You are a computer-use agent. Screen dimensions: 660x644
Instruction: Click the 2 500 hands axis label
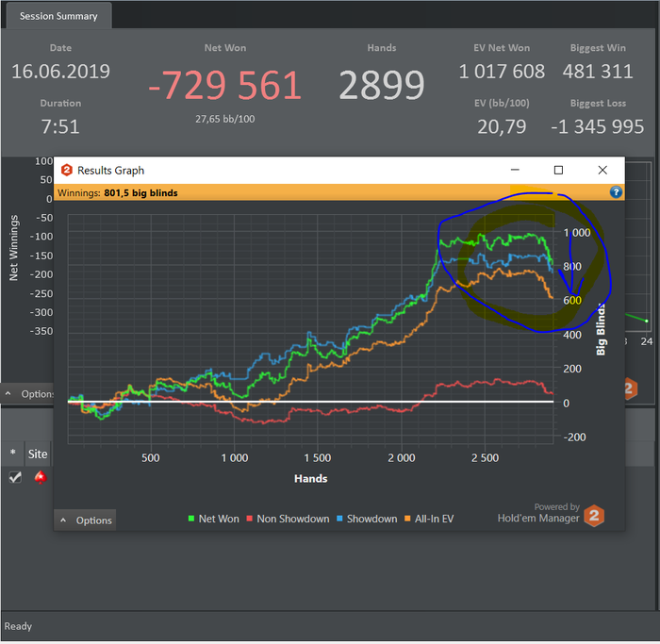(485, 458)
